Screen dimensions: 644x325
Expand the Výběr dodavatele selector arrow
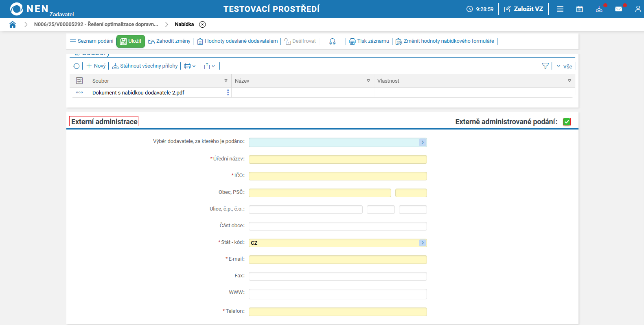point(423,142)
